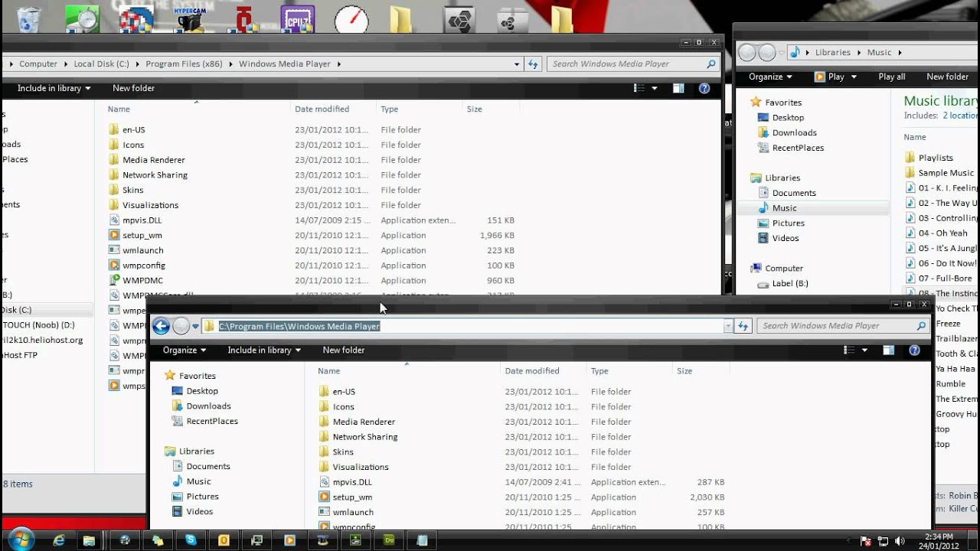Click the Action Center flag in system tray
Screen dimensions: 980x551
[867, 540]
